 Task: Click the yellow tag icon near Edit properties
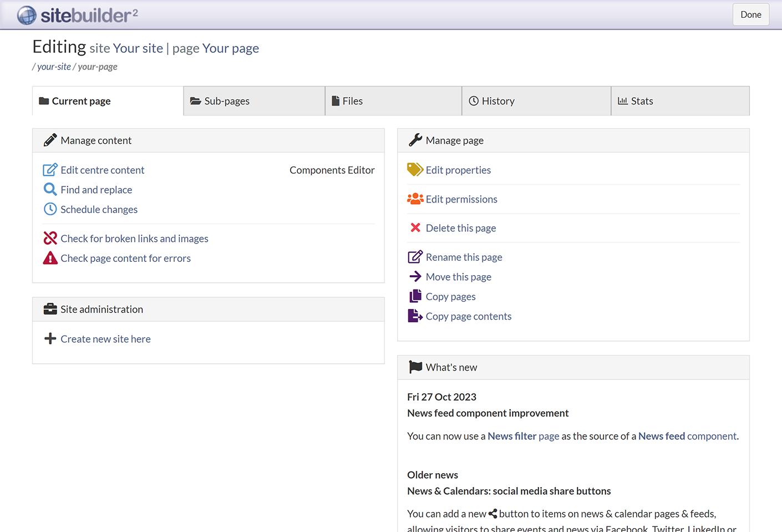[x=415, y=170]
